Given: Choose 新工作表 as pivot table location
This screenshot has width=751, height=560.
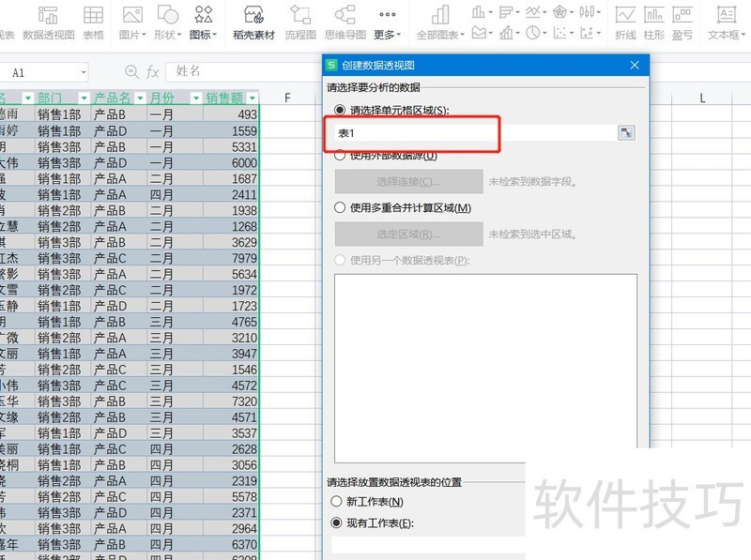Looking at the screenshot, I should coord(336,502).
